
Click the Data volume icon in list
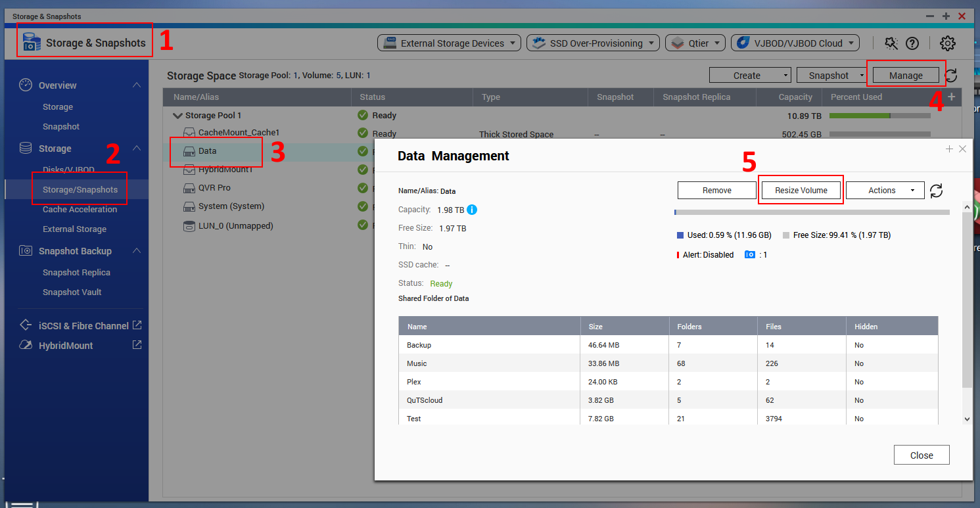[189, 151]
